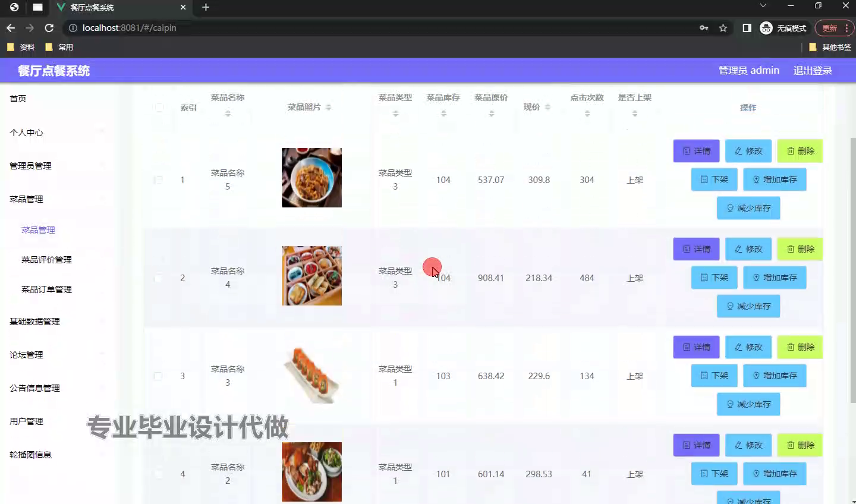Toggle the select-all checkbox in table header
The height and width of the screenshot is (504, 856).
[159, 108]
